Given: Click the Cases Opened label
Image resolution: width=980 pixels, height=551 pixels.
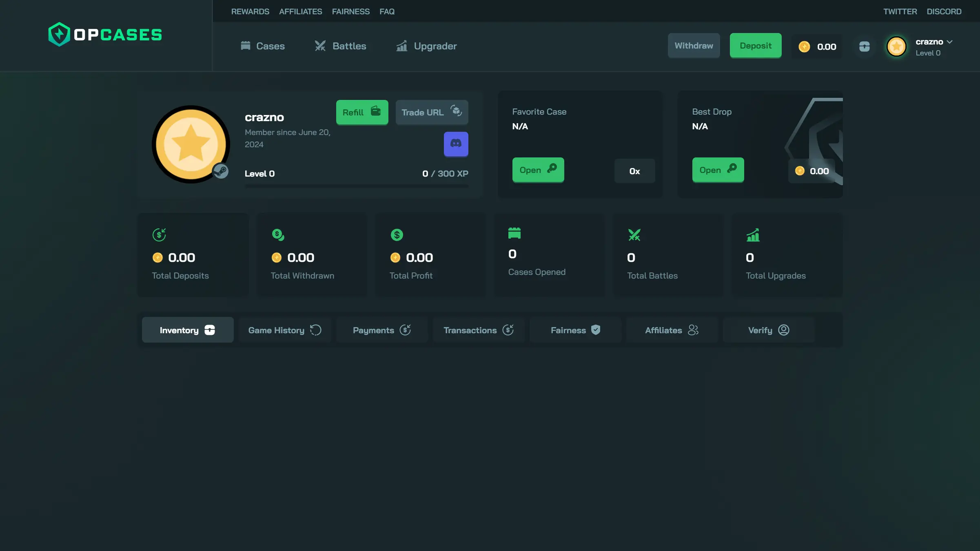Looking at the screenshot, I should (537, 272).
